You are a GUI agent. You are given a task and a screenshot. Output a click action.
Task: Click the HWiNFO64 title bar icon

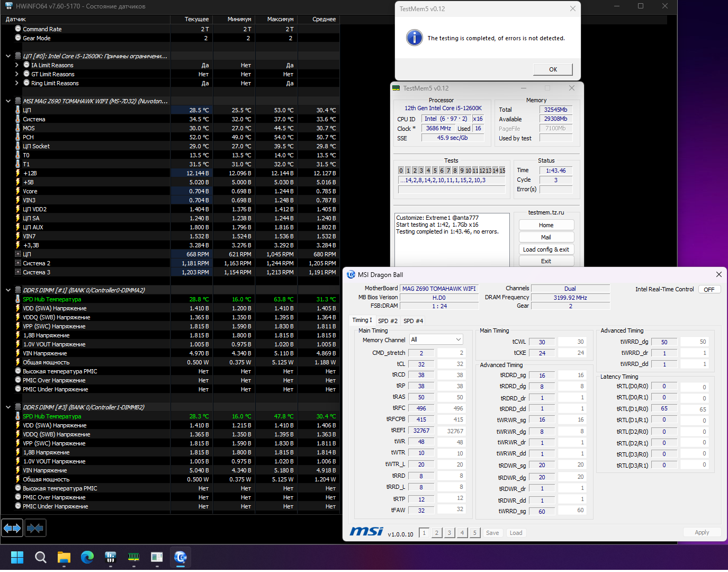point(8,6)
